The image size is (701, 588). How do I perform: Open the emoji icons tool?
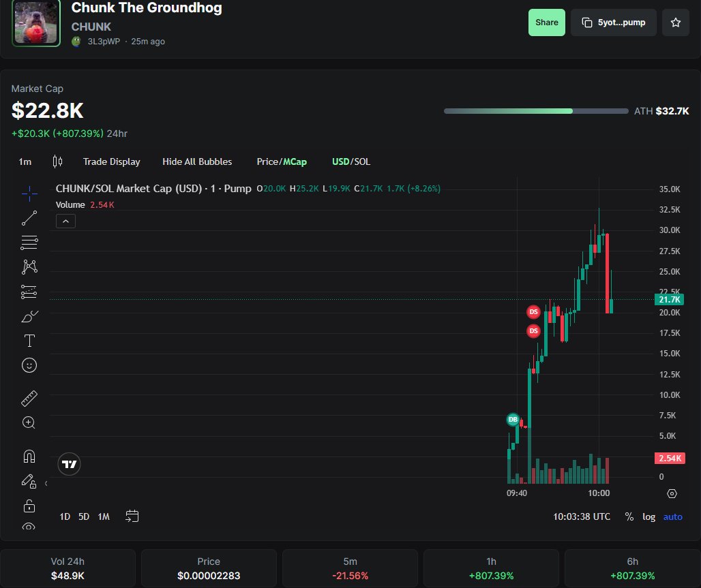click(x=29, y=365)
